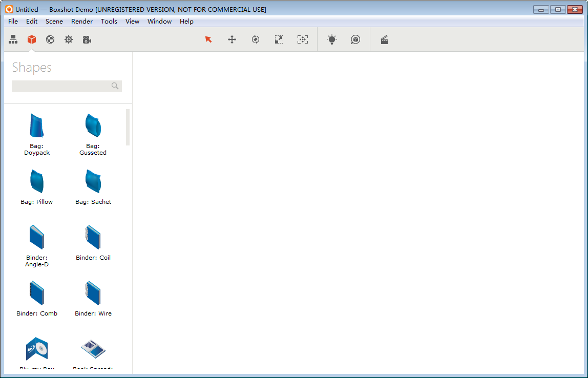Click the magnifier preview cube icon
The image size is (588, 378).
pyautogui.click(x=355, y=39)
